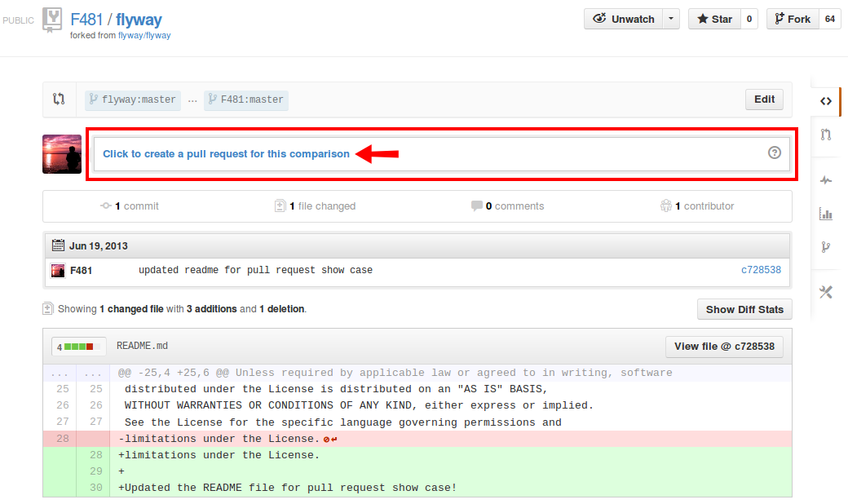Switch to the 0 comments tab
Screen dimensions: 848x504
(x=508, y=206)
